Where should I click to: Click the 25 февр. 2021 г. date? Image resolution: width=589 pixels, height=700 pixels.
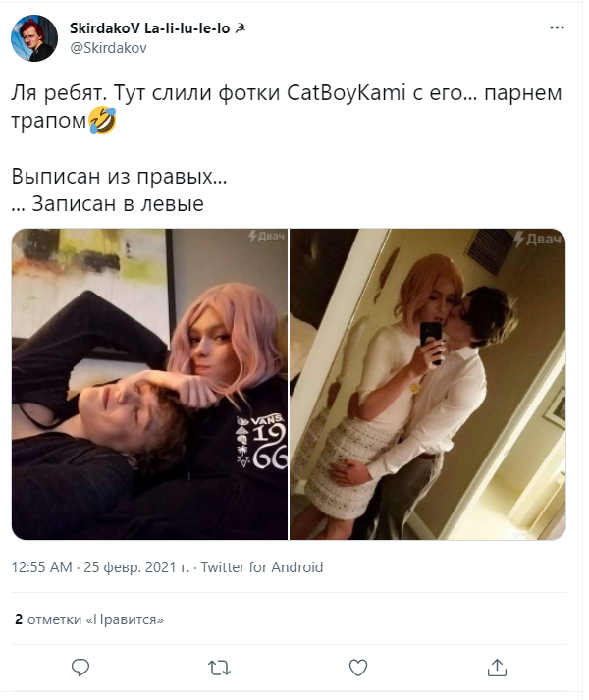[x=136, y=567]
